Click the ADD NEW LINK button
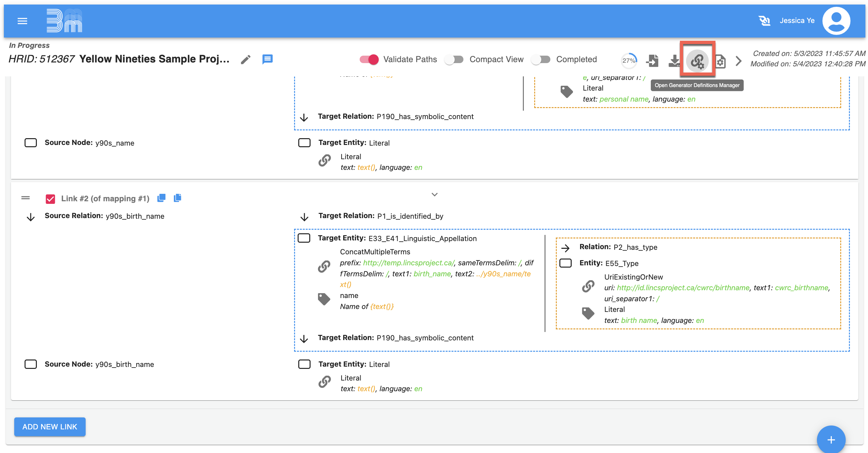This screenshot has height=453, width=868. click(x=50, y=427)
